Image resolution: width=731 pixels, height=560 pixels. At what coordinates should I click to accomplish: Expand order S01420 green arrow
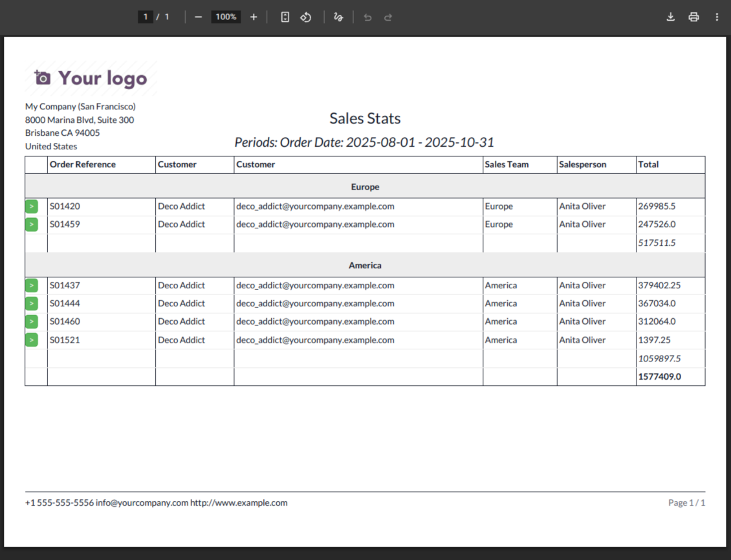click(x=32, y=206)
